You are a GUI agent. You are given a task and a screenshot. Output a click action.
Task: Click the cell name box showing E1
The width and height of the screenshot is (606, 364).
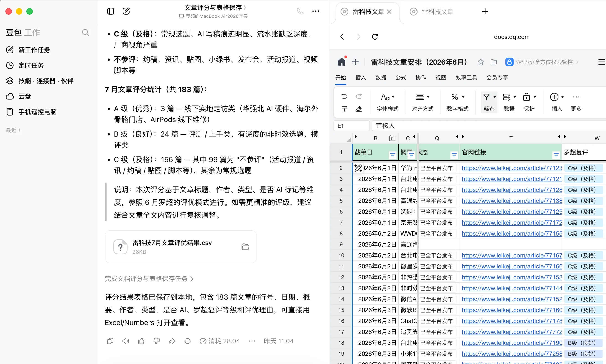pos(351,126)
